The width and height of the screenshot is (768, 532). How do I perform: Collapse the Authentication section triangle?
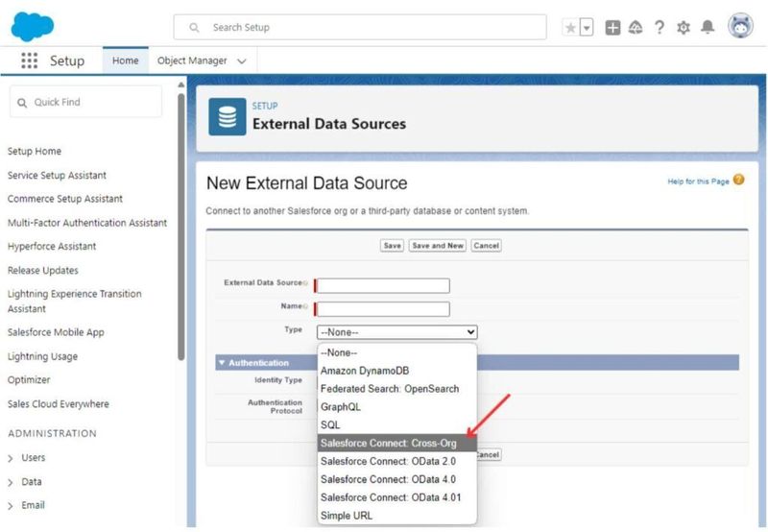(x=222, y=362)
